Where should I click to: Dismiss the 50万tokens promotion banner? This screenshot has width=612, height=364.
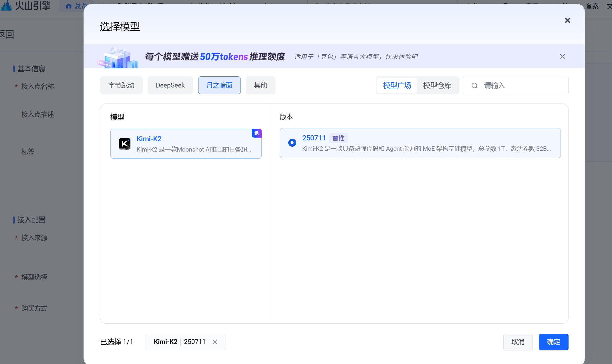[562, 56]
